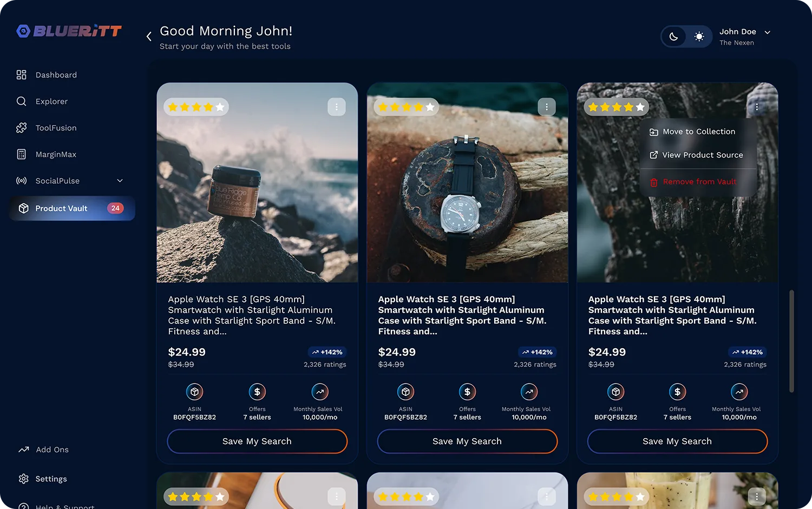Click the +142% trend badge on jar card

(327, 352)
